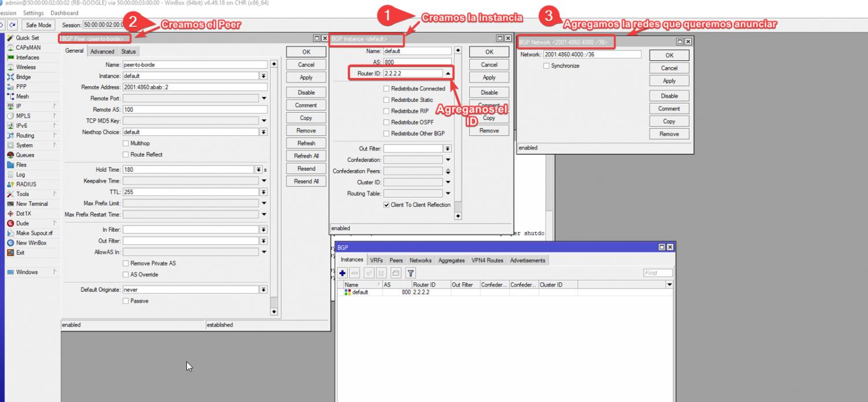Enable Redistribute Connected checkbox
Image resolution: width=868 pixels, height=402 pixels.
(x=387, y=89)
